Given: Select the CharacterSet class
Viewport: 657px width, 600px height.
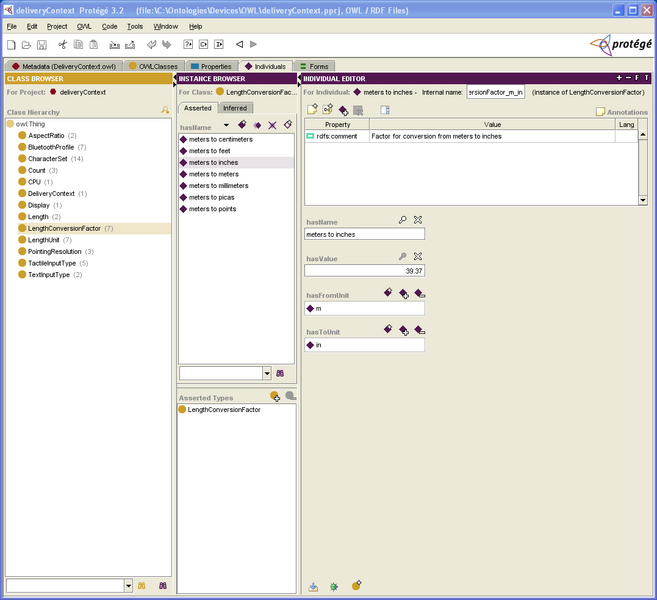Looking at the screenshot, I should [x=51, y=159].
